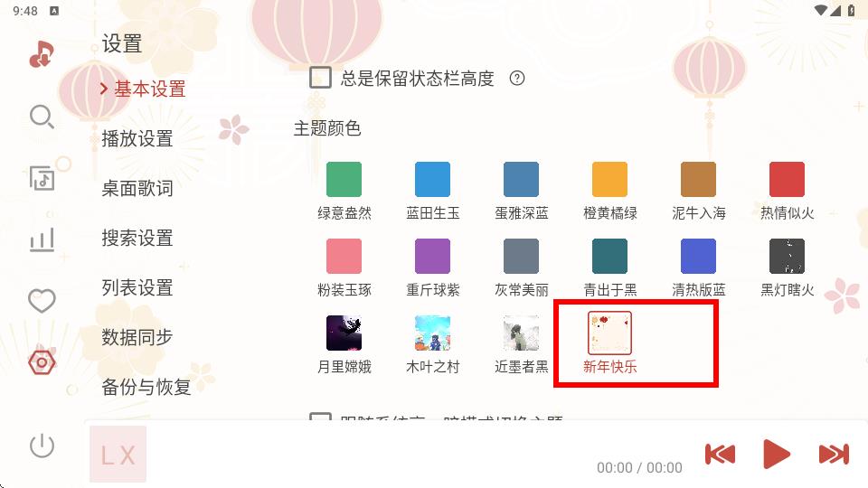Open 播放设置 section

[137, 138]
